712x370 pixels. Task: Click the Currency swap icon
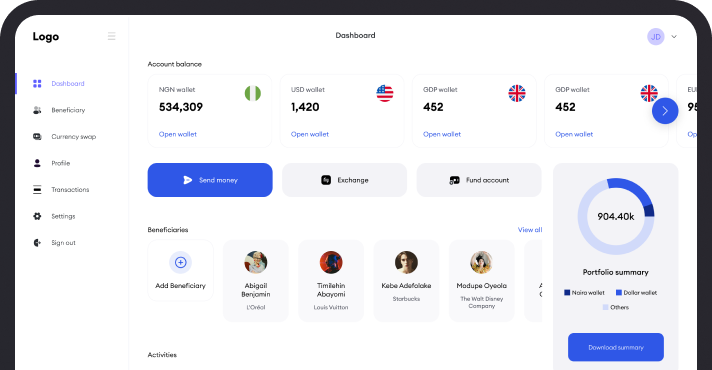(37, 137)
